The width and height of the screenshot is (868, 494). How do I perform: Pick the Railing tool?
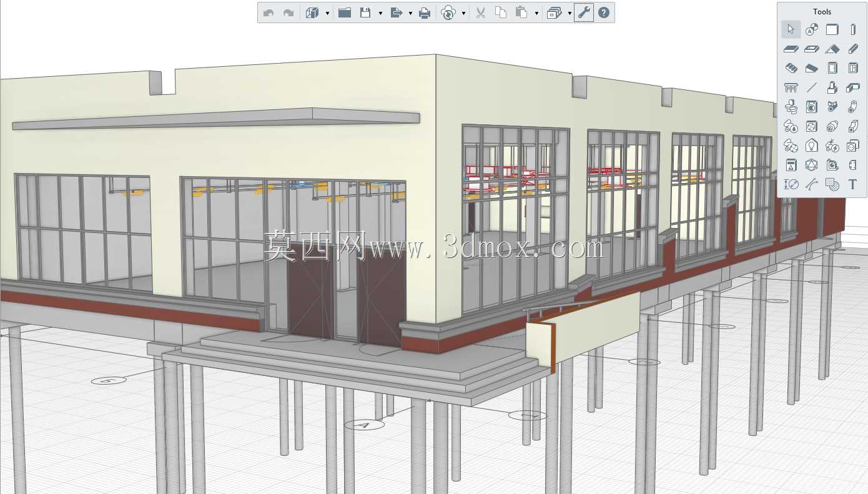(791, 88)
